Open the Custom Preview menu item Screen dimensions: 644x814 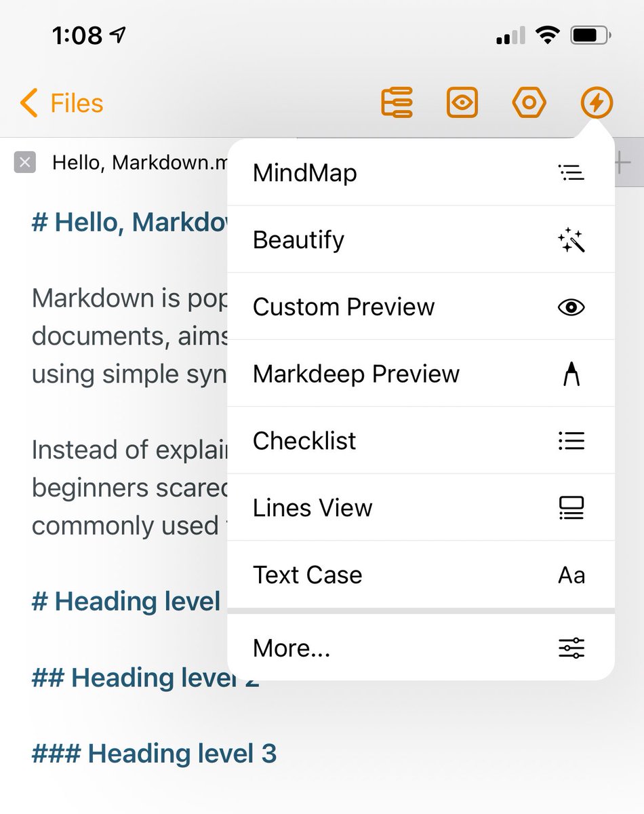point(421,307)
